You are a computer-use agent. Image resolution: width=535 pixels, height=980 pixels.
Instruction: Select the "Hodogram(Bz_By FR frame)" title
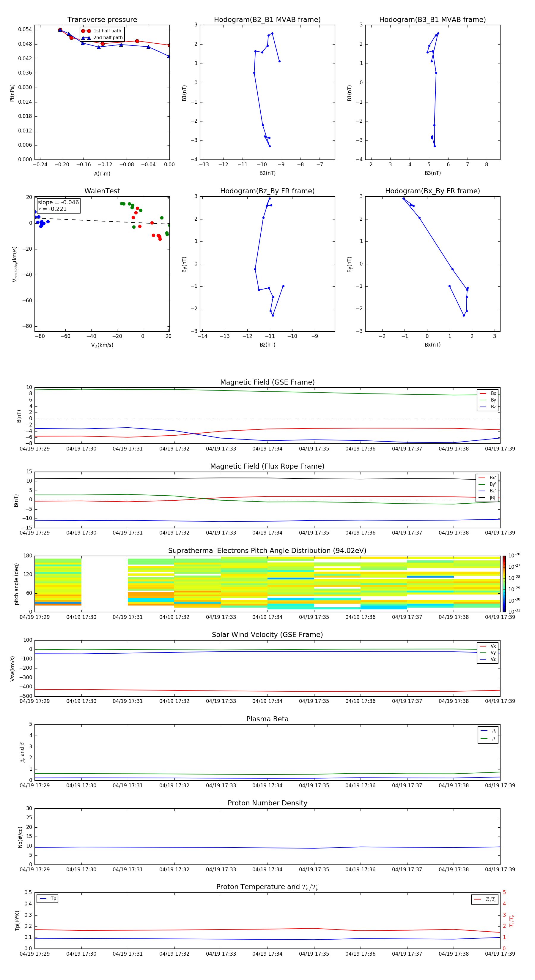[x=267, y=191]
